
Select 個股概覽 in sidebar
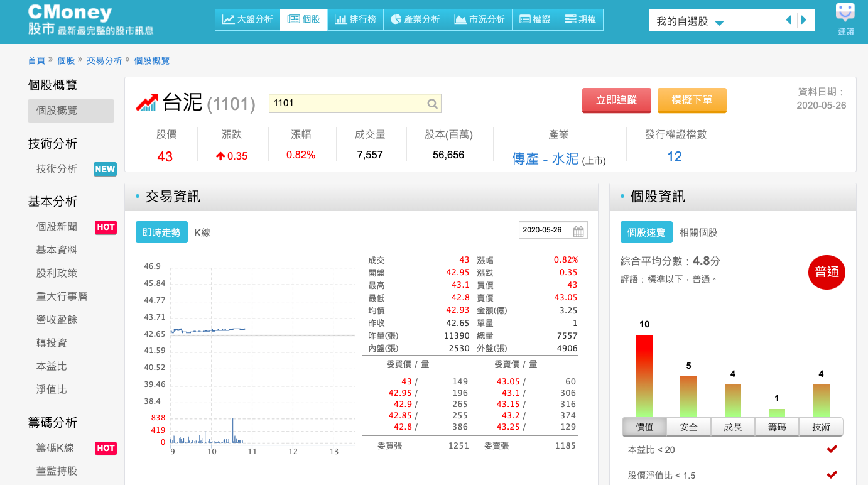[71, 111]
